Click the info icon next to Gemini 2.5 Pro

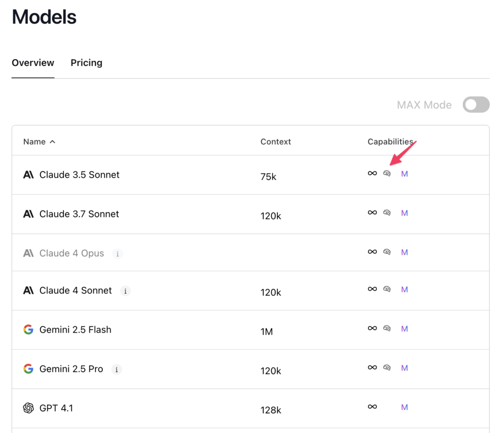click(x=117, y=370)
